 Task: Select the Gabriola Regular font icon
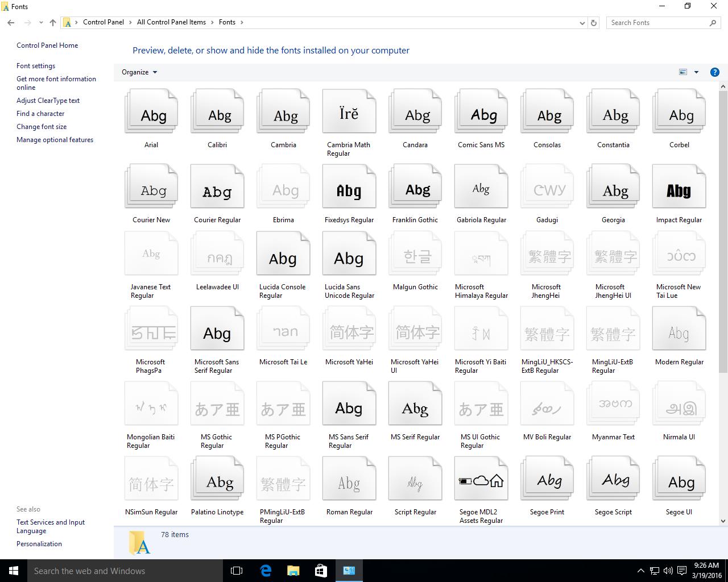481,186
